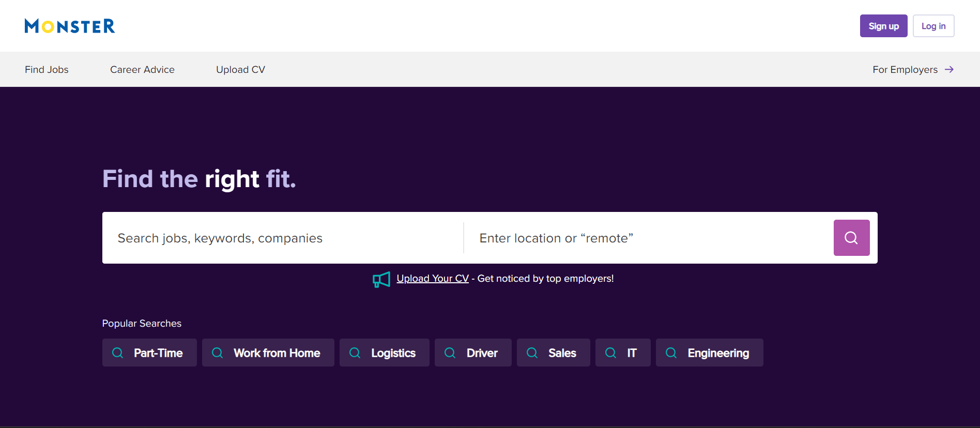Follow the Upload Your CV link
The height and width of the screenshot is (428, 980).
click(x=433, y=279)
